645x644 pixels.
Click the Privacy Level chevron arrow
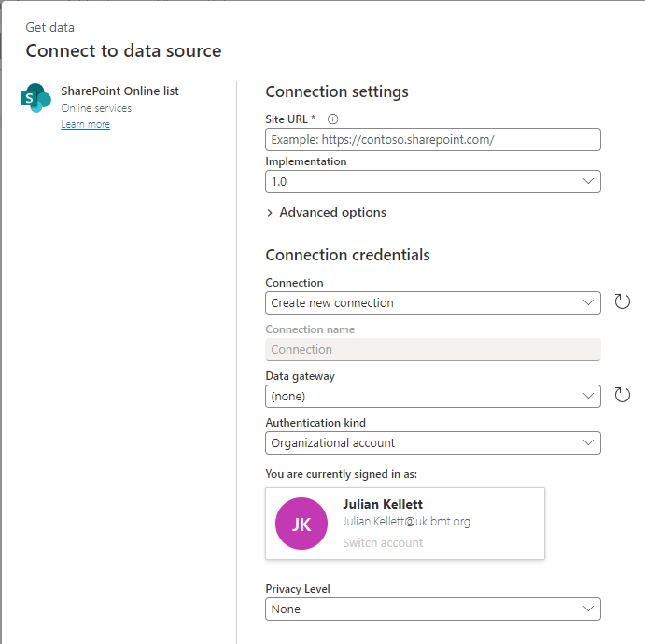(588, 609)
